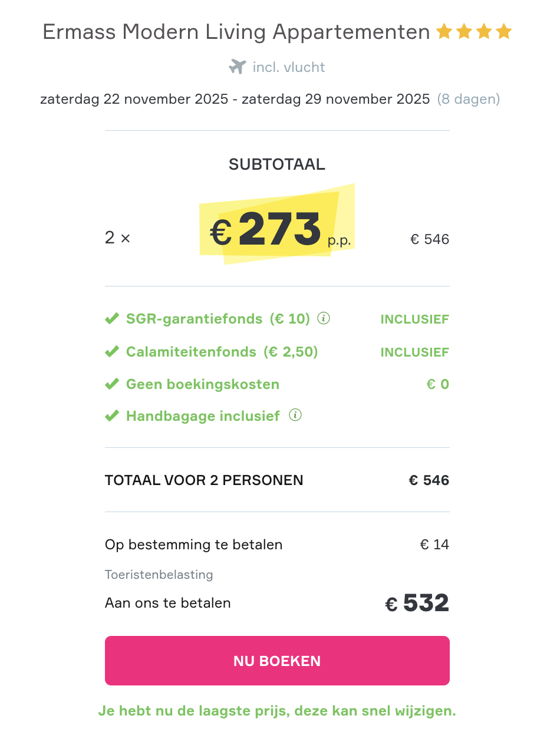Open the SGR-garantiefonds info icon
The image size is (560, 732).
(324, 318)
